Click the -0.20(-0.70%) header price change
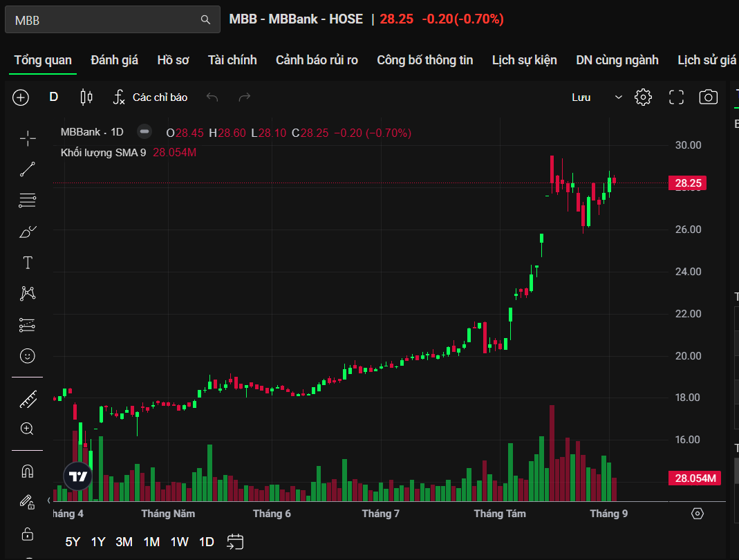The height and width of the screenshot is (560, 739). point(462,19)
